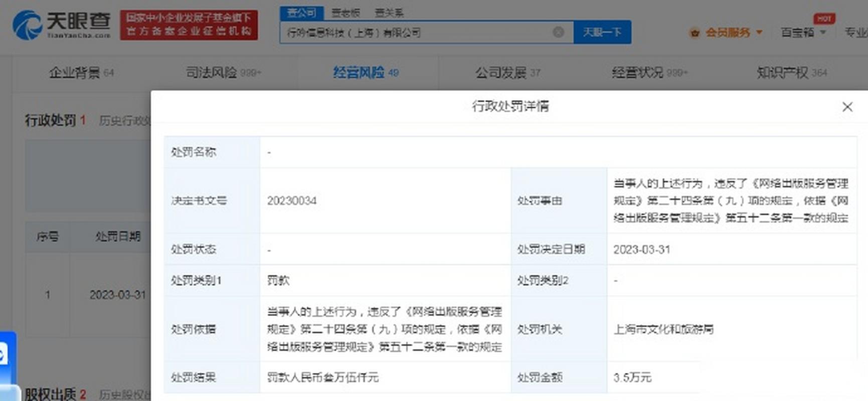
Task: Click the 处罚依据 description text
Action: 385,329
